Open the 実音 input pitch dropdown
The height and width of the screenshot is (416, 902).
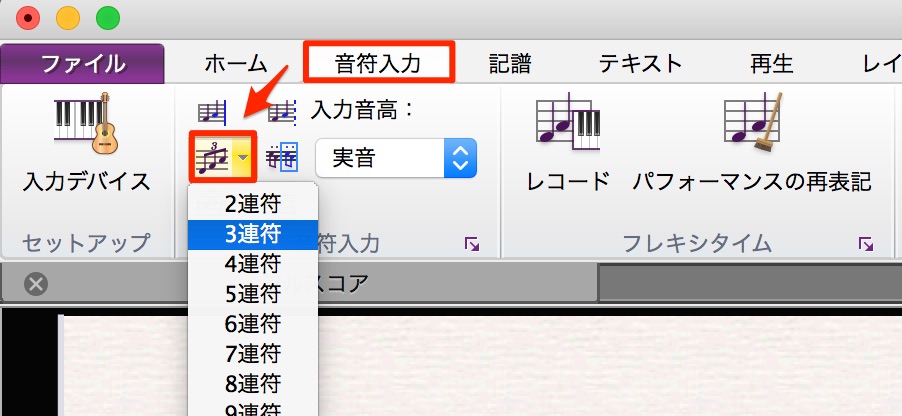coord(396,158)
